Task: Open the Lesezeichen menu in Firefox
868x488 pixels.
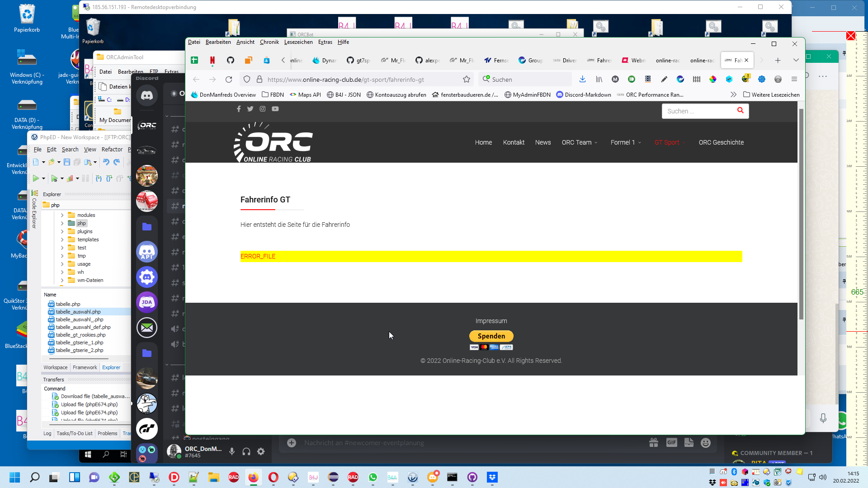Action: tap(298, 42)
